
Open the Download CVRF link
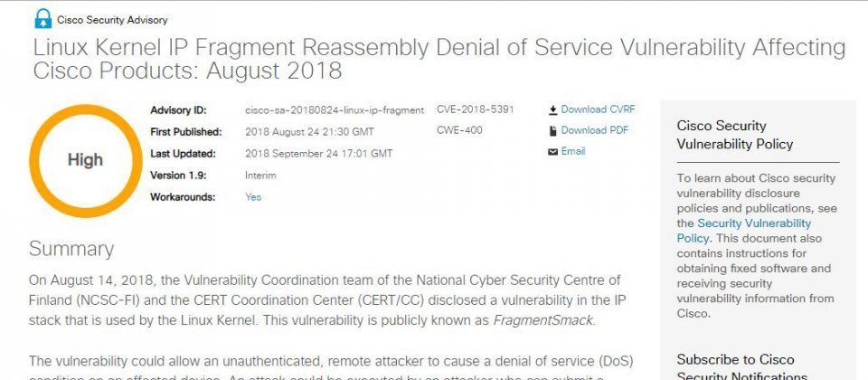tap(598, 109)
